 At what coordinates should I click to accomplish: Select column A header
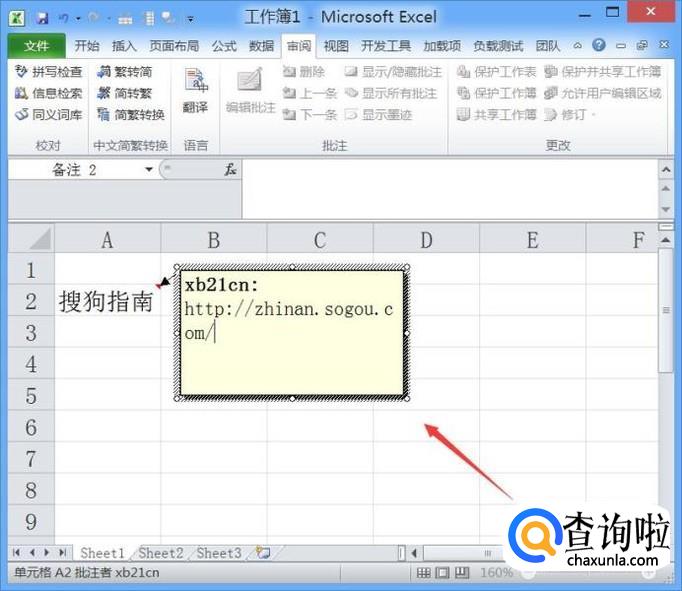(107, 239)
